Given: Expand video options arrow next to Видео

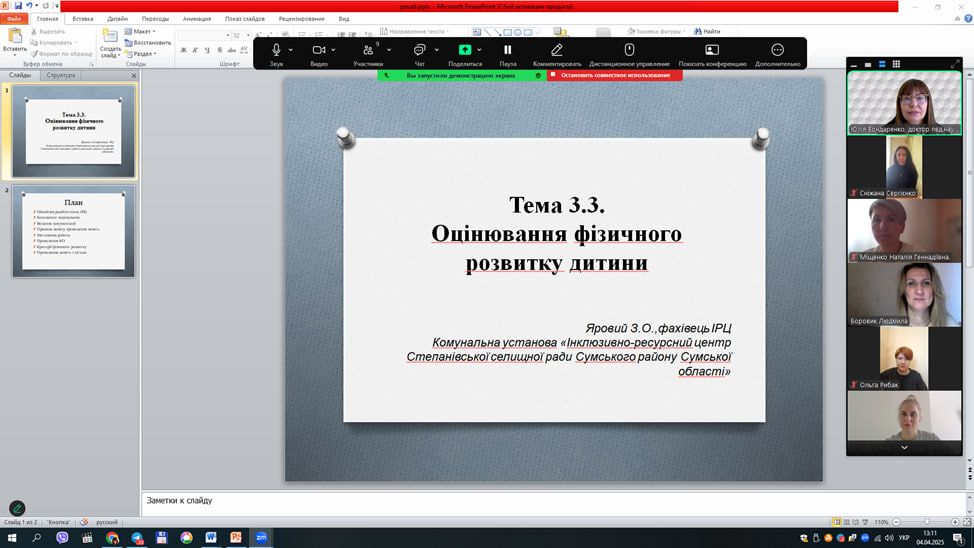Looking at the screenshot, I should (x=334, y=50).
